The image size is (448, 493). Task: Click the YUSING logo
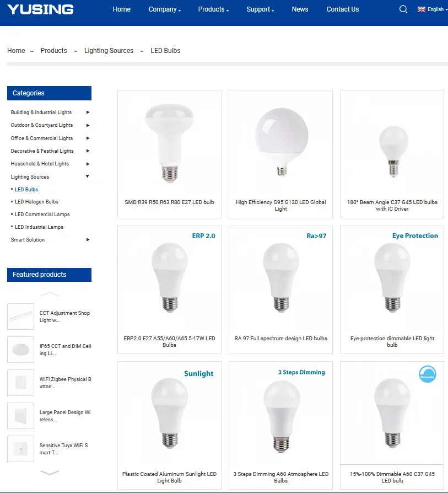[x=40, y=9]
